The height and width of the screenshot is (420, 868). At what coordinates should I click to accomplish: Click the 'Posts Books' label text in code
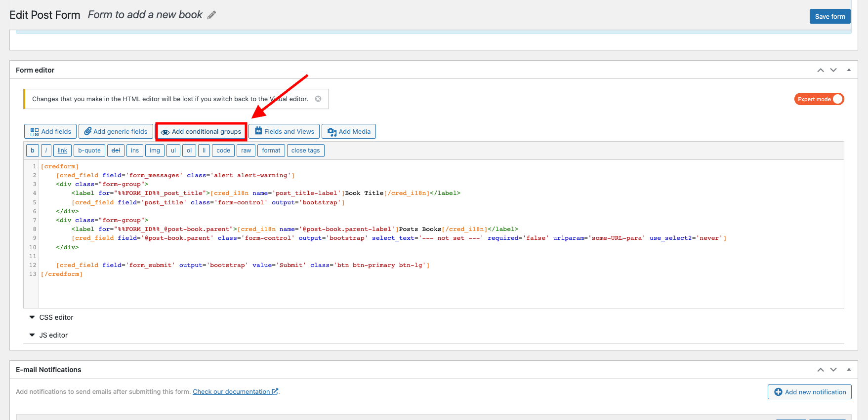click(420, 229)
